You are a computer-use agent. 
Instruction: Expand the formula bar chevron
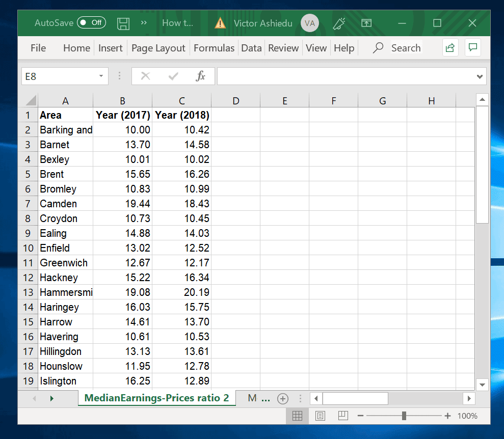(x=480, y=76)
